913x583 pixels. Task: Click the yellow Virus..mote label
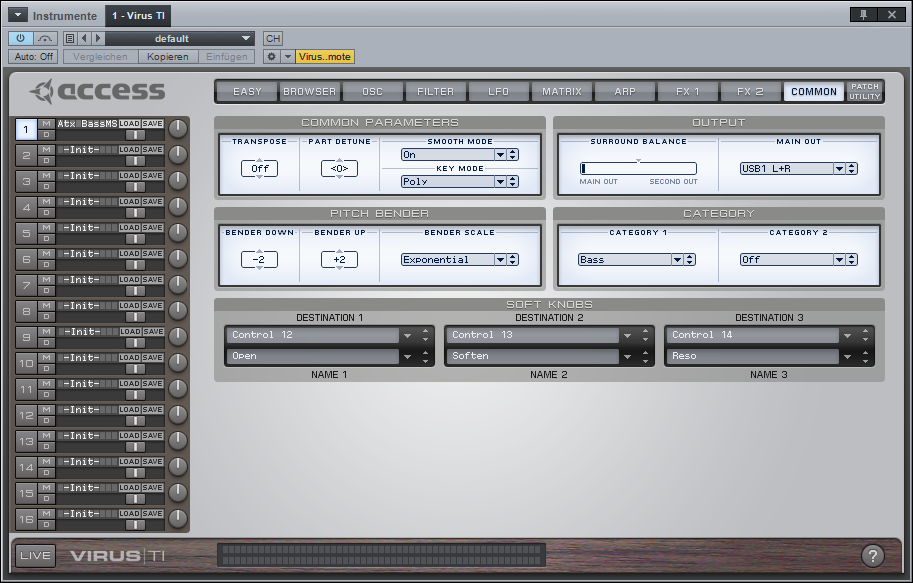[x=325, y=56]
